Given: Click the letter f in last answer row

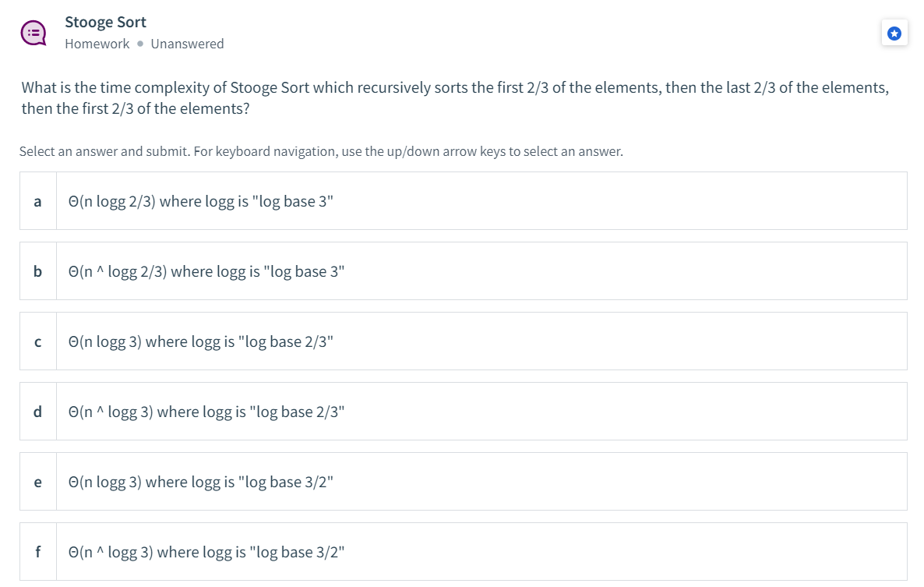Looking at the screenshot, I should pyautogui.click(x=37, y=551).
